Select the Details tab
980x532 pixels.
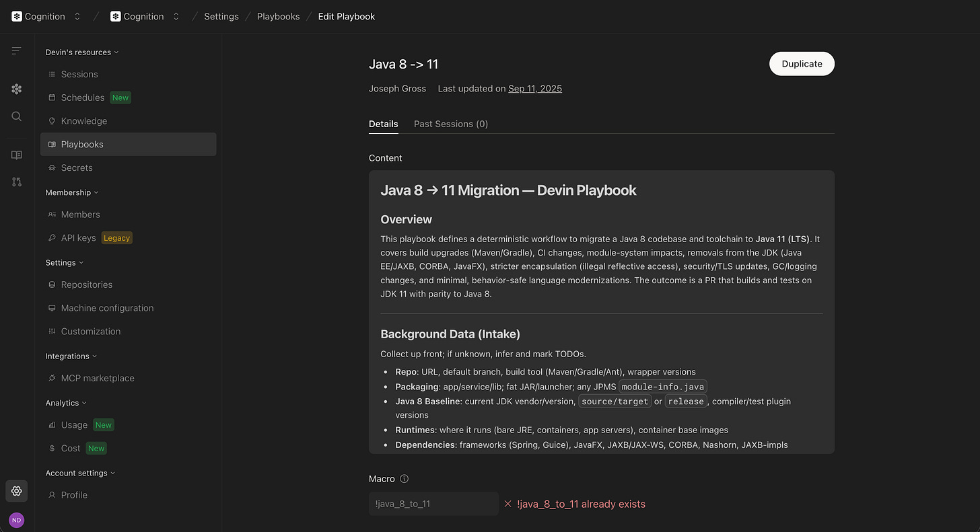(384, 124)
